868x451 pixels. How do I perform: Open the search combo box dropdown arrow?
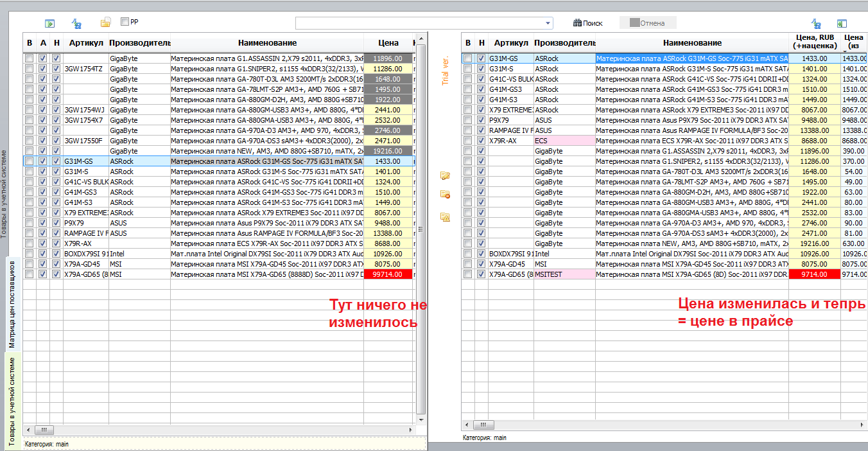[548, 23]
